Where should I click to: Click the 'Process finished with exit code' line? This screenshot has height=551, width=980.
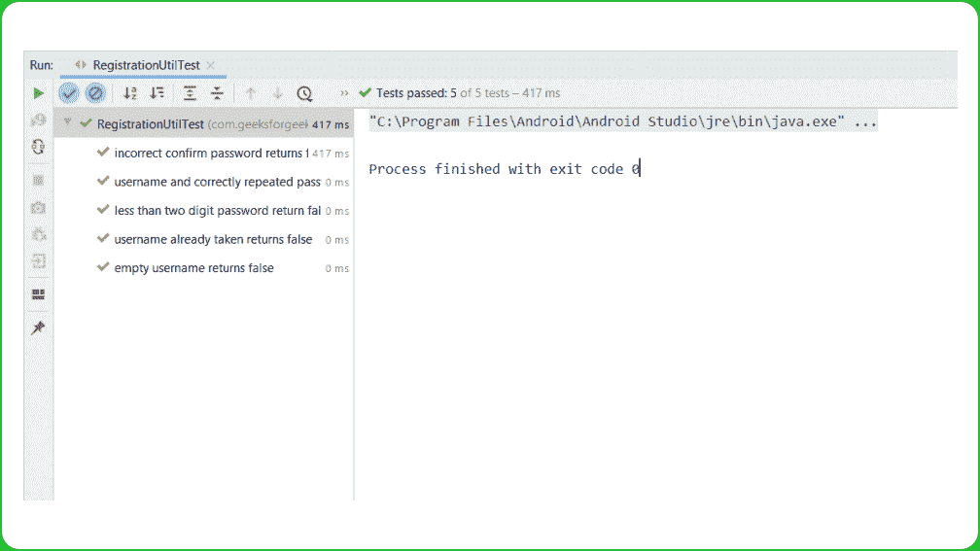pos(504,169)
